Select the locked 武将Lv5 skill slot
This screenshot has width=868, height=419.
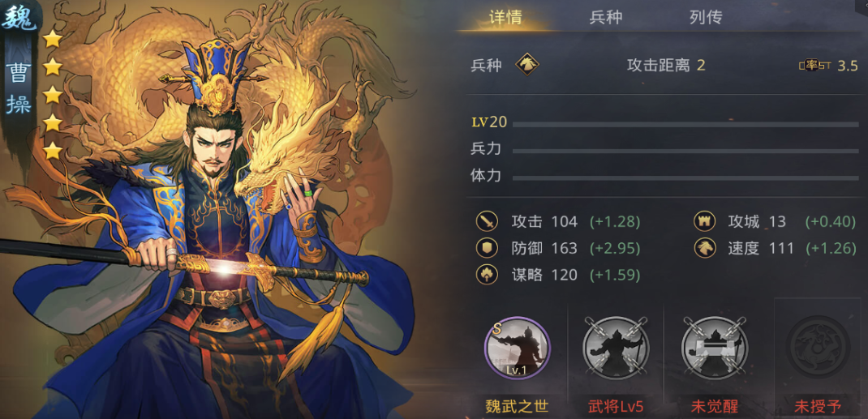pyautogui.click(x=616, y=348)
